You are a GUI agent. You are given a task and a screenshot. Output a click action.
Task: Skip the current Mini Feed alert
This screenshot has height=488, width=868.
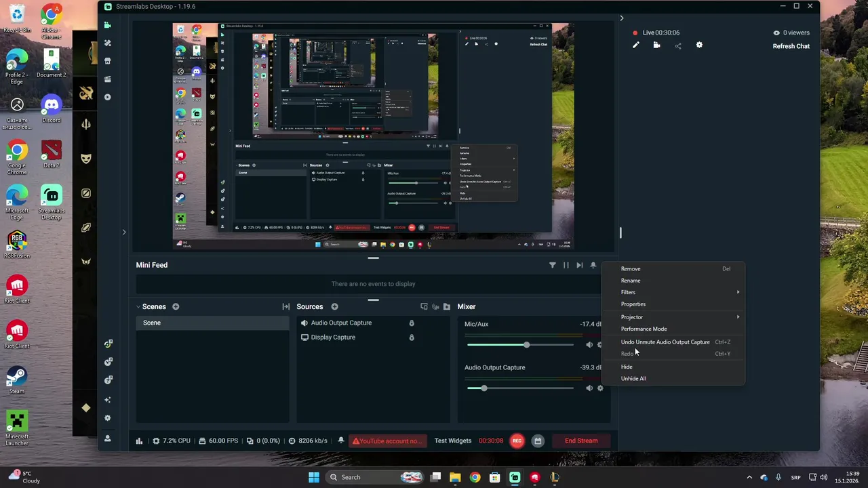point(580,265)
